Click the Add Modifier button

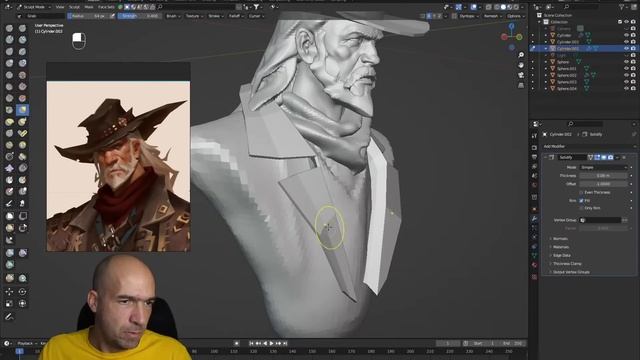(589, 146)
